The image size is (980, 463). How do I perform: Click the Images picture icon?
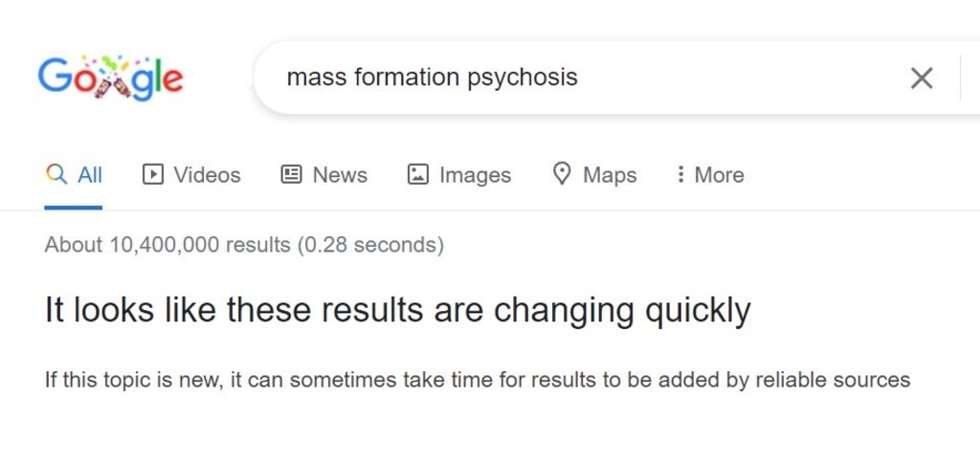click(x=417, y=175)
